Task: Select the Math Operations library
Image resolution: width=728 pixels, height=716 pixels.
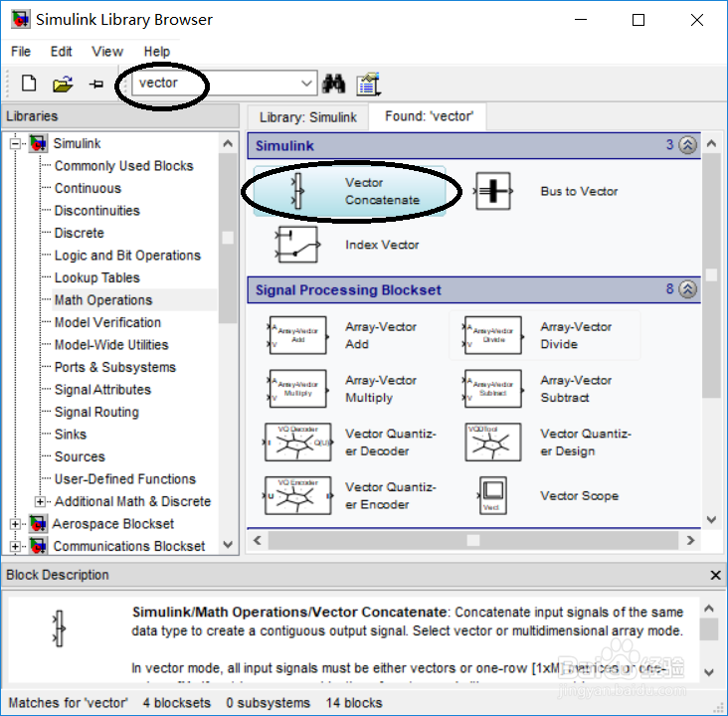Action: (103, 300)
